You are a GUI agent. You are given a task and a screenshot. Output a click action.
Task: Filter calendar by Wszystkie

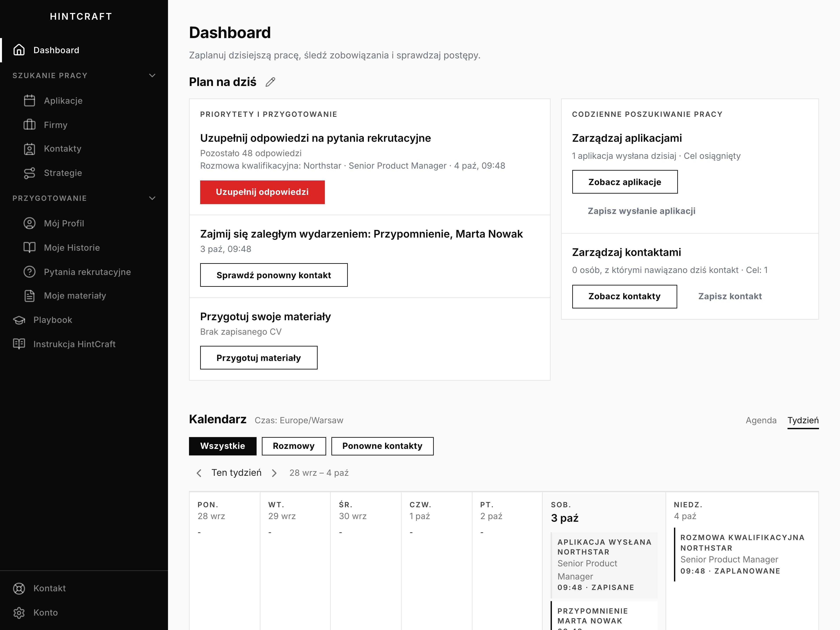point(222,446)
